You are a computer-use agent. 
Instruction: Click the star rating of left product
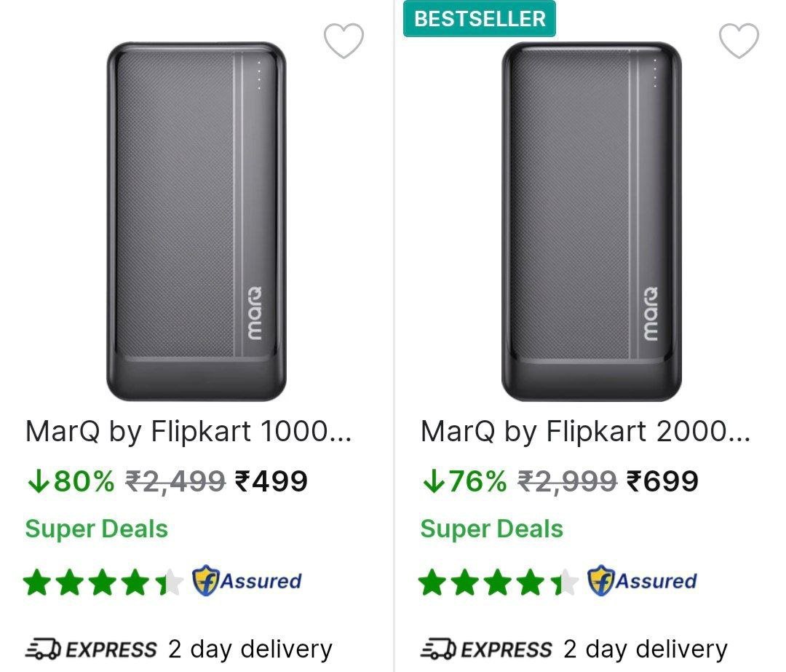click(x=103, y=582)
